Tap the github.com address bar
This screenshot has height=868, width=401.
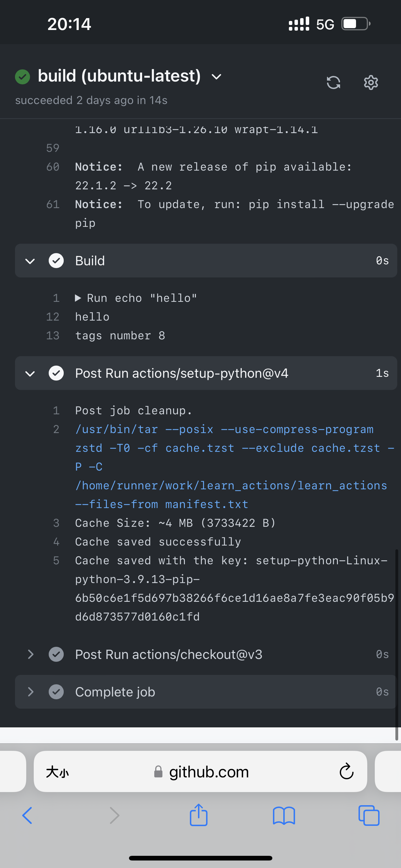coord(209,772)
